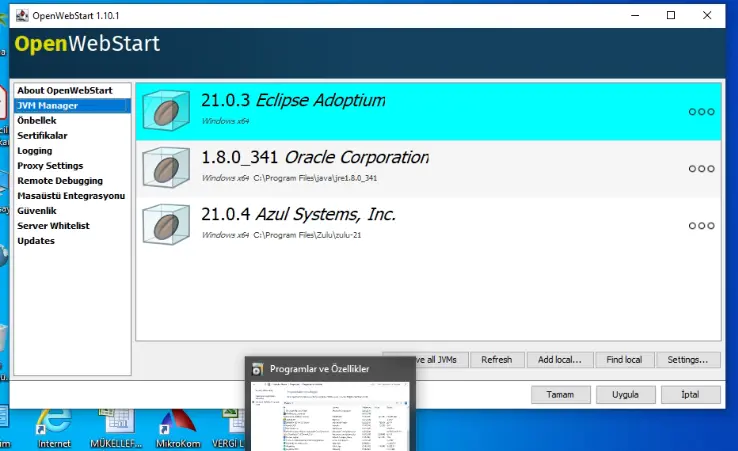This screenshot has height=451, width=738.
Task: Open the Güvenlik section
Action: click(72, 211)
